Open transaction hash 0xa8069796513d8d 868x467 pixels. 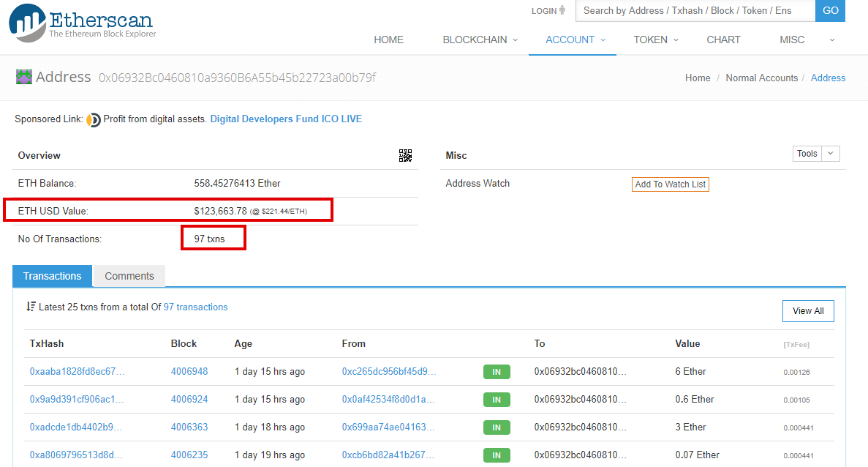tap(76, 455)
